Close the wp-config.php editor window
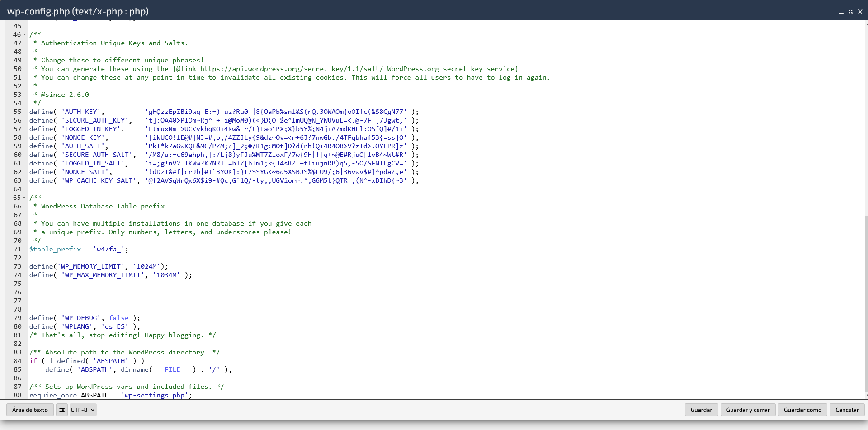Image resolution: width=868 pixels, height=430 pixels. (x=860, y=12)
